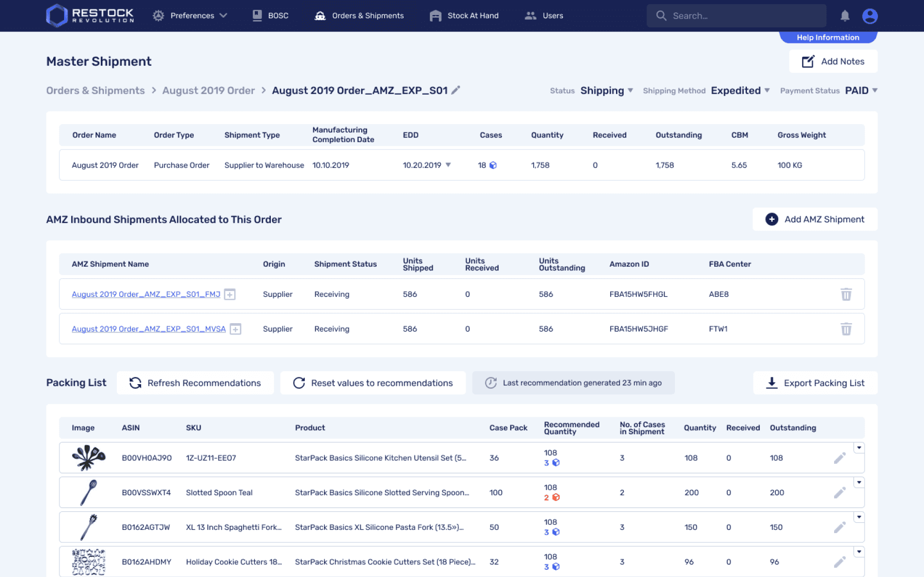This screenshot has width=924, height=577.
Task: Click the CBM value 5.65
Action: [x=739, y=165]
